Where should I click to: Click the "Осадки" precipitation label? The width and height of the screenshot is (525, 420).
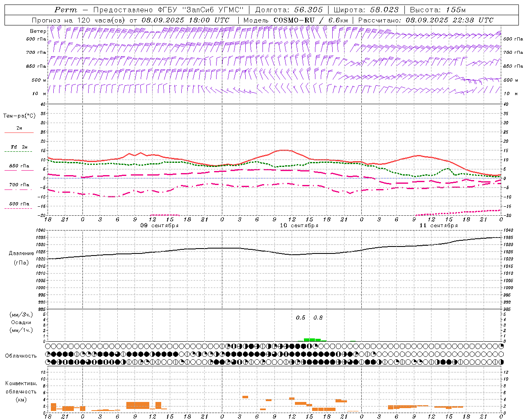tap(21, 322)
